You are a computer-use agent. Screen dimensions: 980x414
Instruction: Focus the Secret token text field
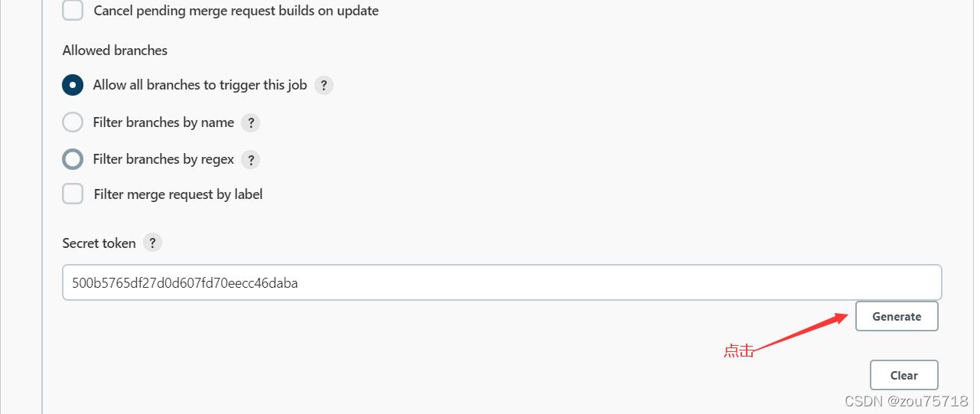pos(502,282)
